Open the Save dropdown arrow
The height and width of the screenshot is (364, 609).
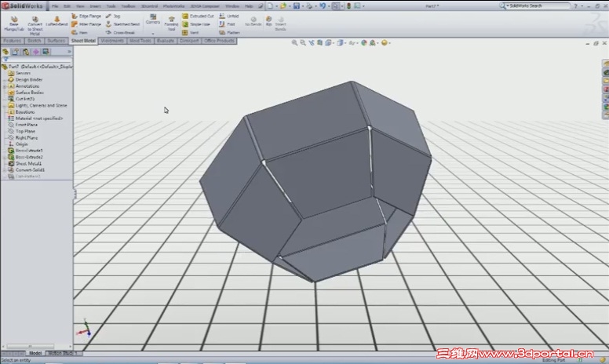(302, 6)
